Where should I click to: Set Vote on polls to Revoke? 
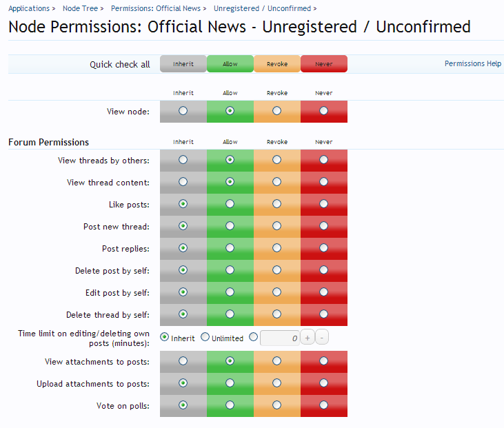[276, 405]
